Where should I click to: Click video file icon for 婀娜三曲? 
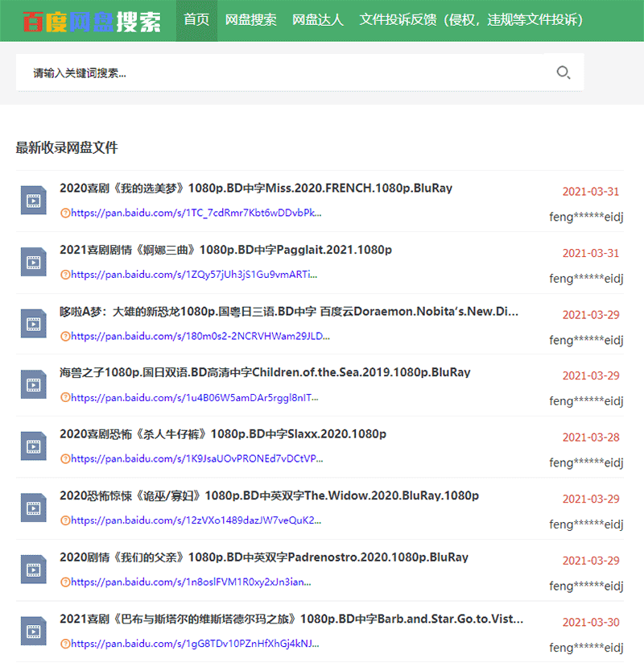click(x=34, y=262)
